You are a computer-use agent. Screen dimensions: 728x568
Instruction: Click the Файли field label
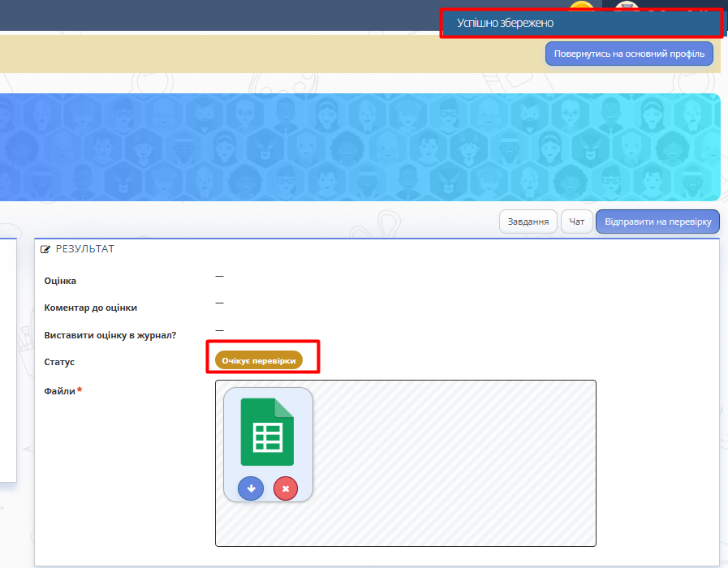pyautogui.click(x=59, y=391)
